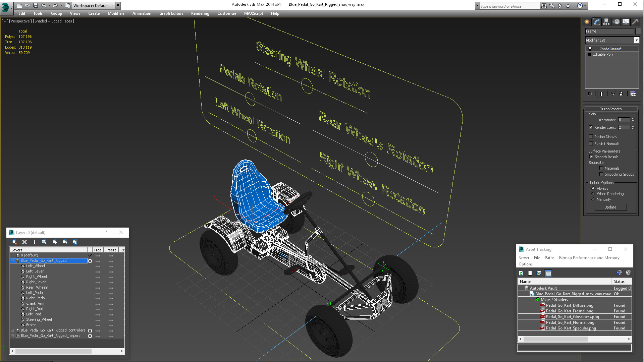
Task: Click the object color swatch beside Frame
Action: pyautogui.click(x=638, y=31)
